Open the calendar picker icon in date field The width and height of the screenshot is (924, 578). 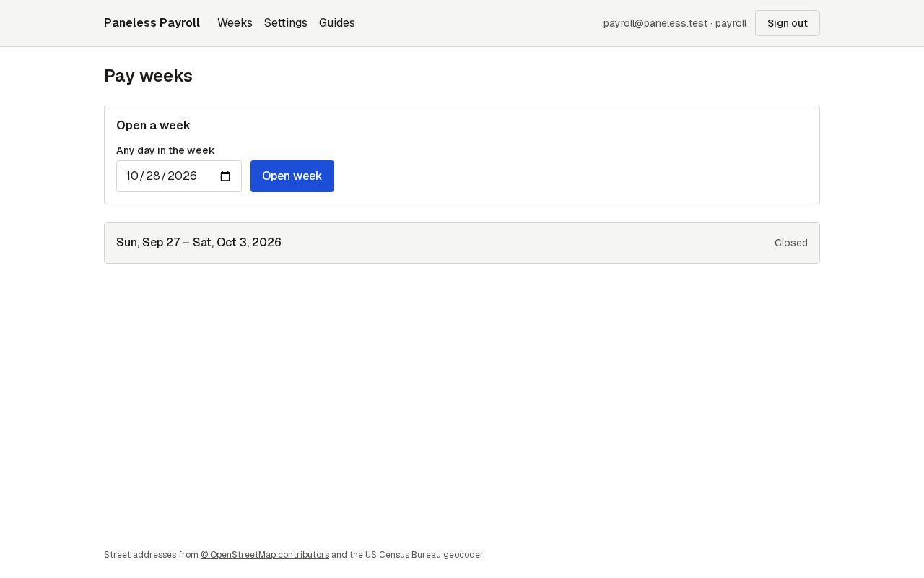pyautogui.click(x=225, y=176)
